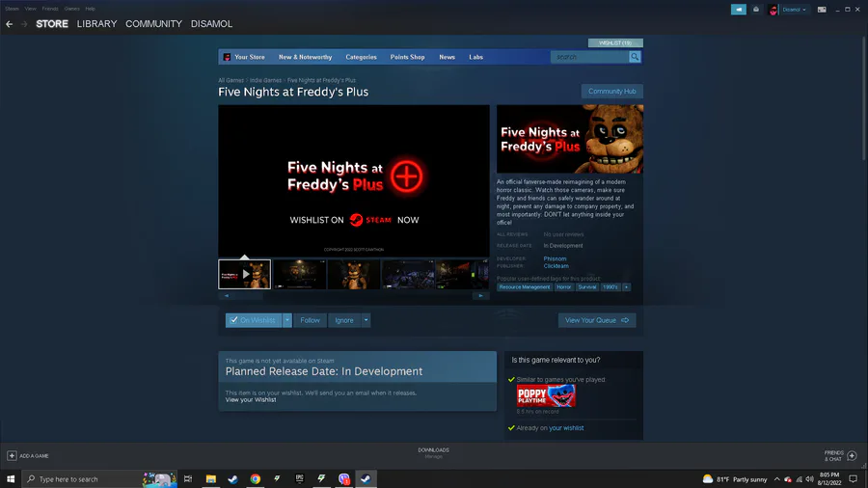Open the Points Shop
Image resolution: width=868 pixels, height=488 pixels.
pos(407,57)
